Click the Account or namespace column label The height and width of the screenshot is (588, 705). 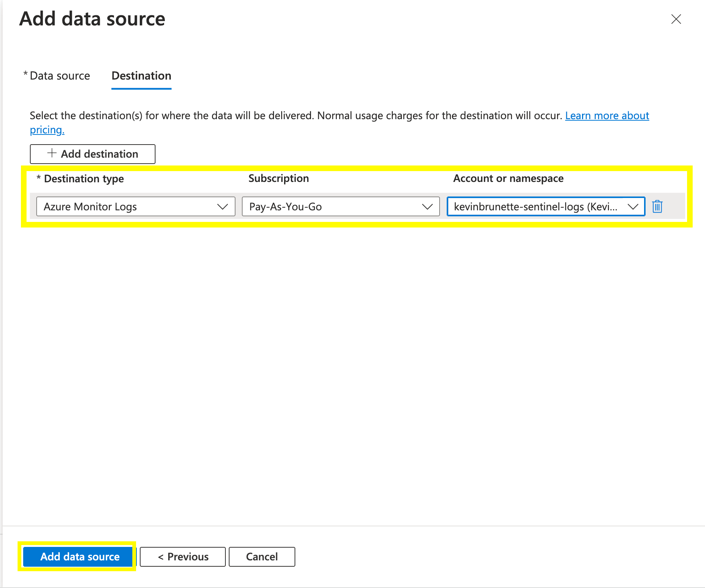pyautogui.click(x=508, y=179)
